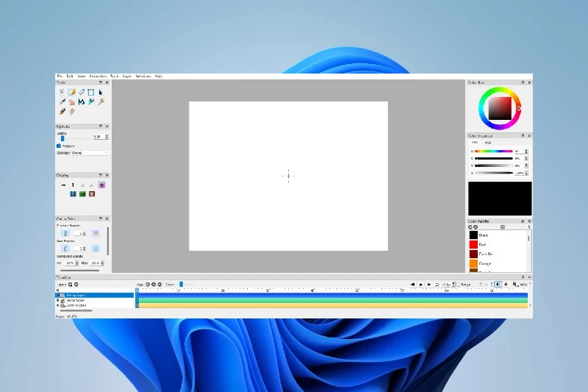
Task: Open the Edit menu
Action: coord(70,76)
